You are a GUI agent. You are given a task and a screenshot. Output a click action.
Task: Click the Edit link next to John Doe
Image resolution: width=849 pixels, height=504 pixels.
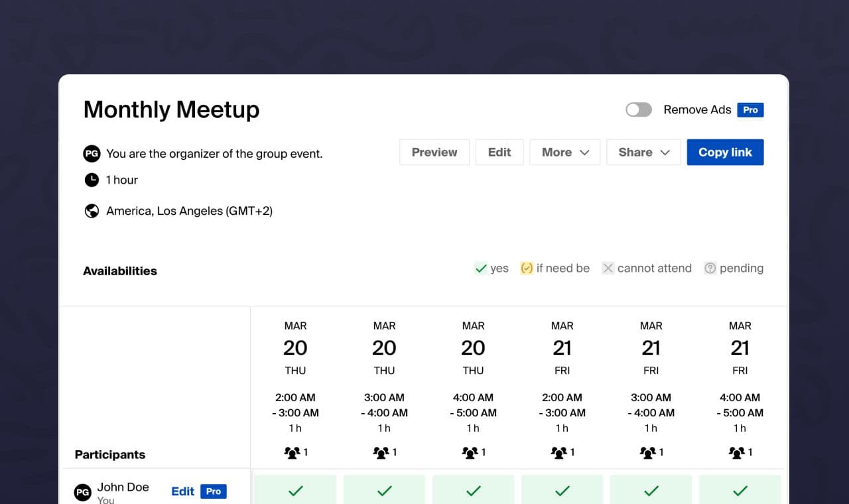(182, 491)
